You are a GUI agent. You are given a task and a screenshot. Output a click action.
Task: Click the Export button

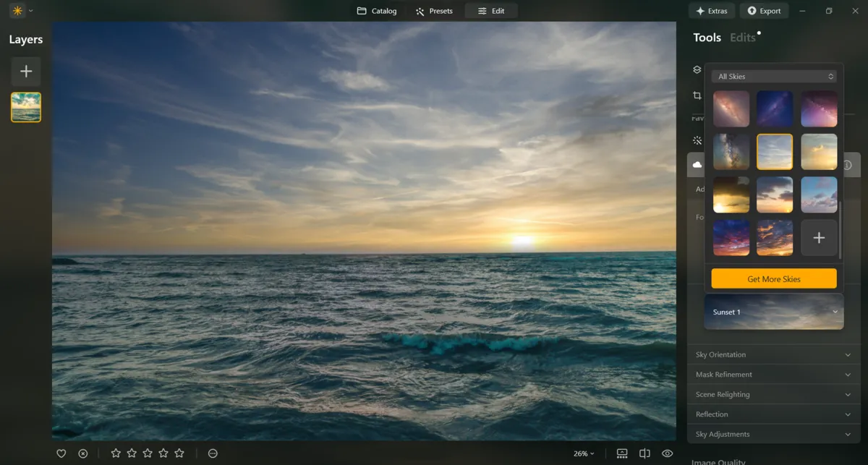click(x=764, y=11)
